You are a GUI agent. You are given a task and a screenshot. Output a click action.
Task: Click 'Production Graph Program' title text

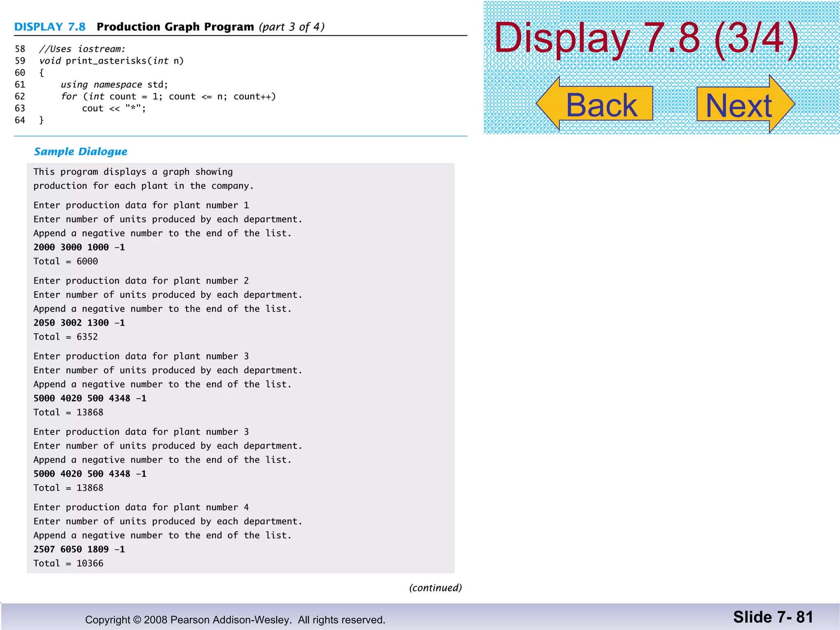pos(175,27)
